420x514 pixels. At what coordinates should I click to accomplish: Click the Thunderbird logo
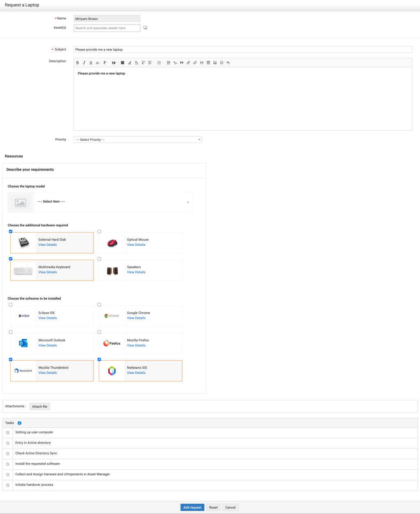(23, 371)
